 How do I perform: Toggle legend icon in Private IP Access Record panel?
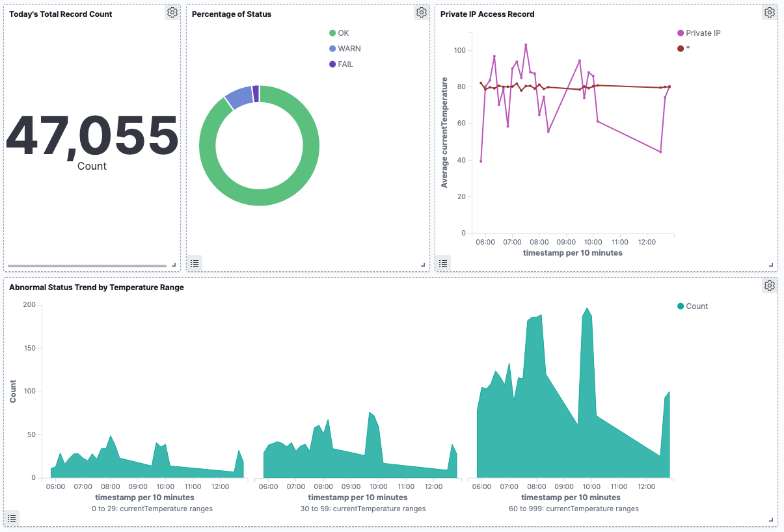click(x=443, y=263)
